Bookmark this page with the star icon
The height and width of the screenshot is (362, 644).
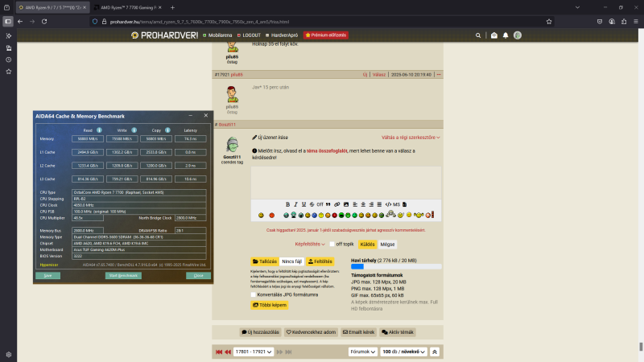pos(549,22)
